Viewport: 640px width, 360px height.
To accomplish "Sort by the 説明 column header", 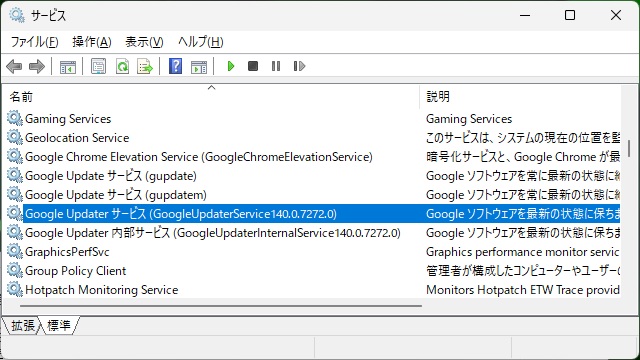I will click(x=520, y=96).
